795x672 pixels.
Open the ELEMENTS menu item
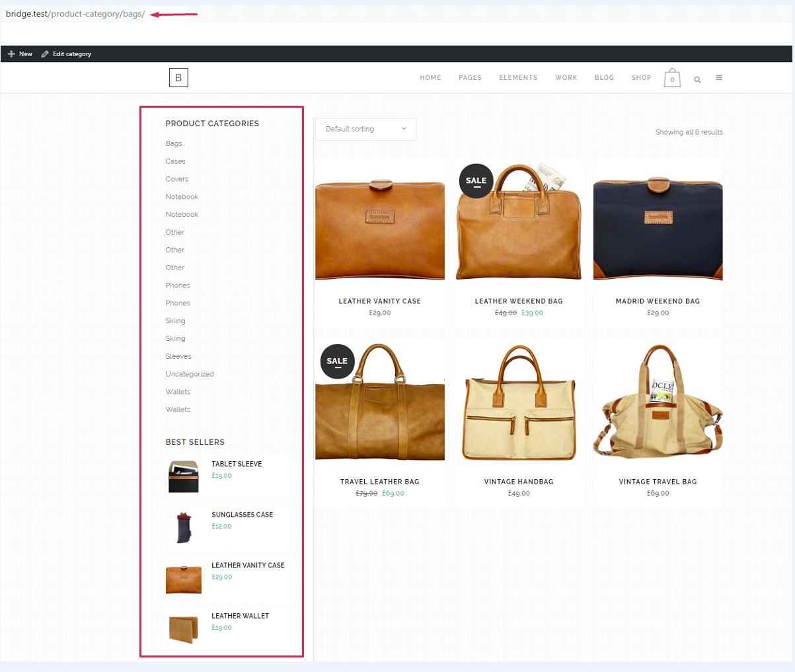(518, 78)
